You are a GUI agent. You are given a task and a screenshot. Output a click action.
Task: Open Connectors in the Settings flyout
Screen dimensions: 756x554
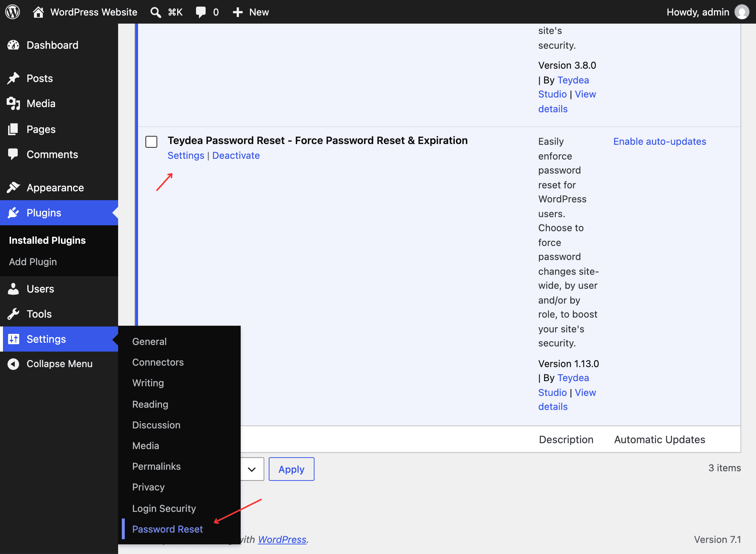pyautogui.click(x=158, y=362)
